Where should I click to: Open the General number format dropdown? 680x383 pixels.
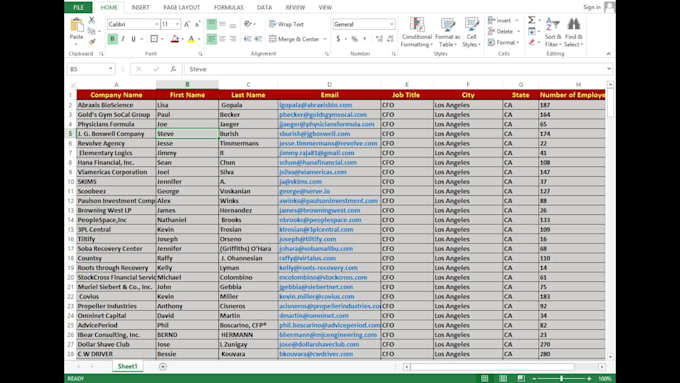(392, 24)
